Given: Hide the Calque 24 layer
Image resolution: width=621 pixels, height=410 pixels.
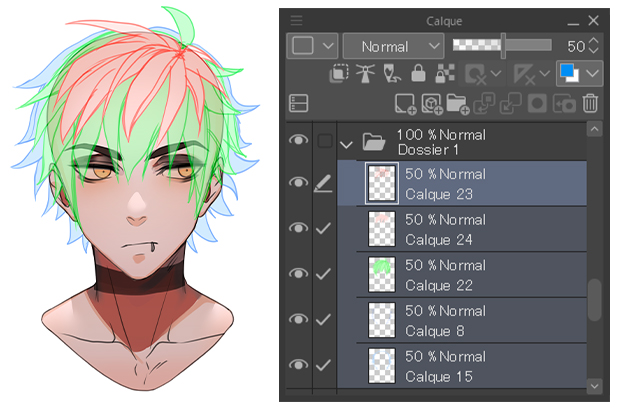Looking at the screenshot, I should (x=298, y=228).
